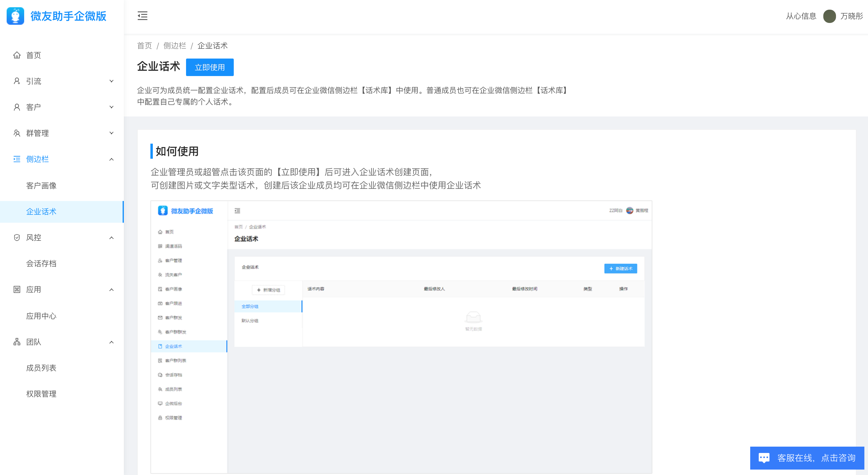The height and width of the screenshot is (475, 868).
Task: Click 客服在线，点击咨询 button
Action: point(807,458)
